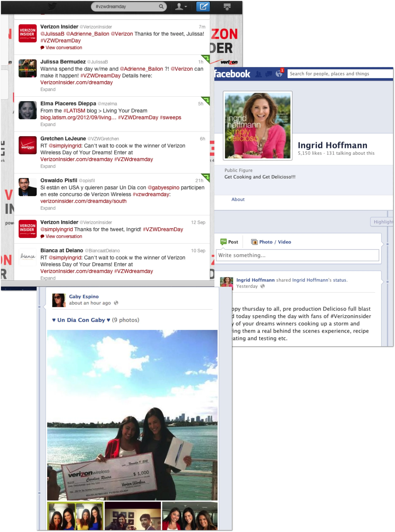395x532 pixels.
Task: Click the Write something text box
Action: 298,255
